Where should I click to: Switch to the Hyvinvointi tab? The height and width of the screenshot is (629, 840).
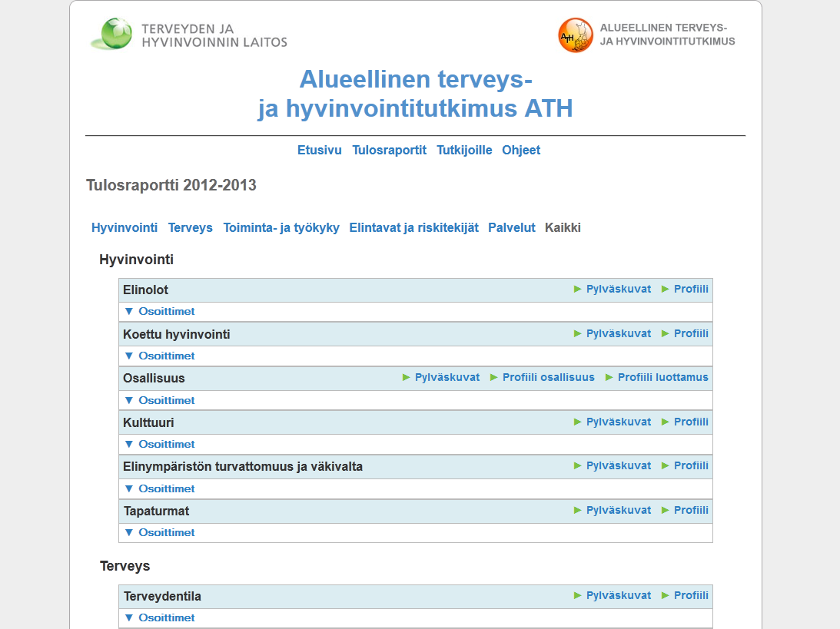(125, 227)
